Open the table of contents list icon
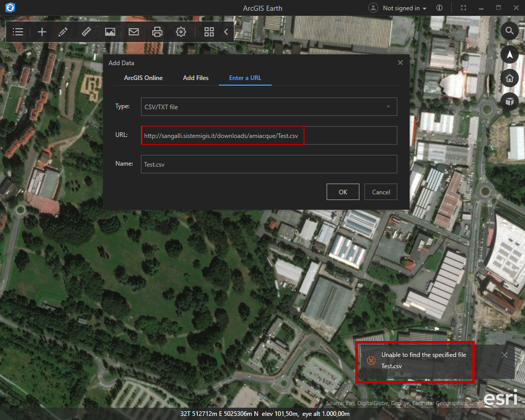 (18, 32)
